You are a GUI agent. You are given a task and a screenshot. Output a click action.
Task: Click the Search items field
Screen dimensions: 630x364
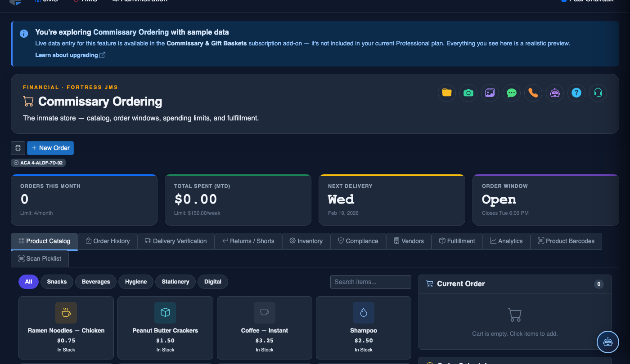(371, 282)
